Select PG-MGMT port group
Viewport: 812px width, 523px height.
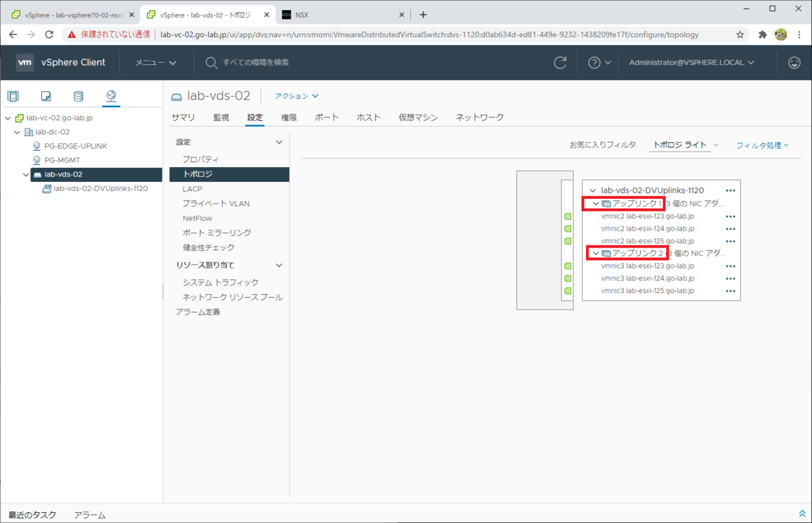[x=62, y=160]
